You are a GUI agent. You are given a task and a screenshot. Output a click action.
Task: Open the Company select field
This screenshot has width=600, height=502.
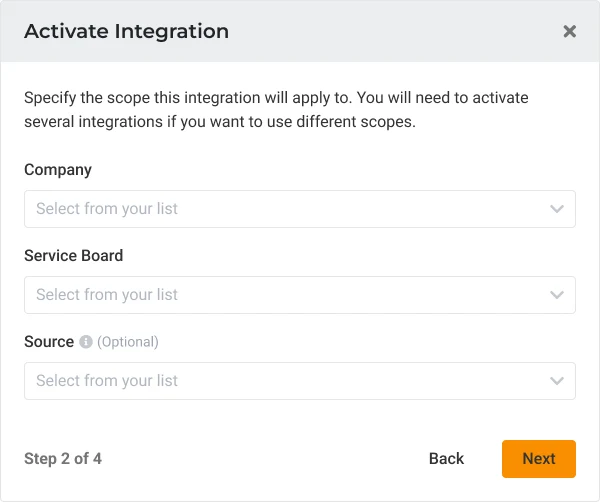coord(299,209)
